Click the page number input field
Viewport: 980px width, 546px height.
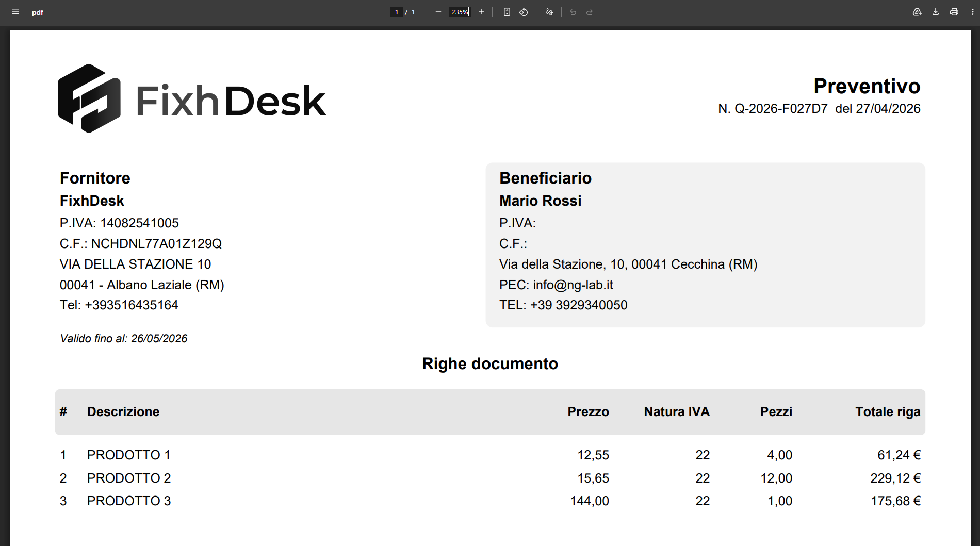pyautogui.click(x=396, y=12)
